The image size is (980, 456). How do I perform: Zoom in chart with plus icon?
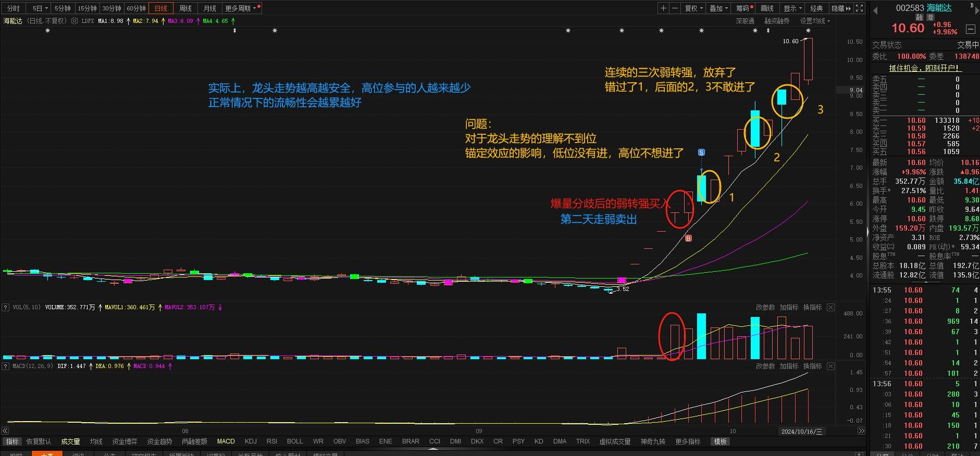click(x=663, y=8)
